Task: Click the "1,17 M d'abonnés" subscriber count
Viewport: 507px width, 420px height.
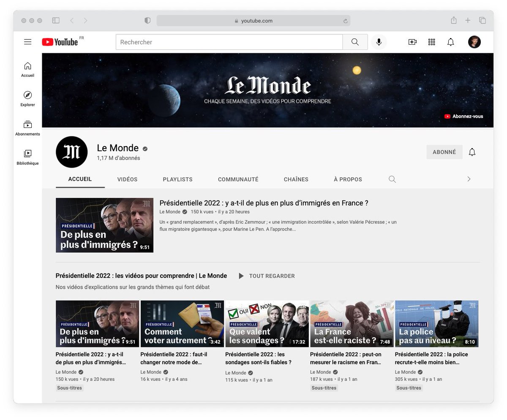Action: (x=118, y=158)
